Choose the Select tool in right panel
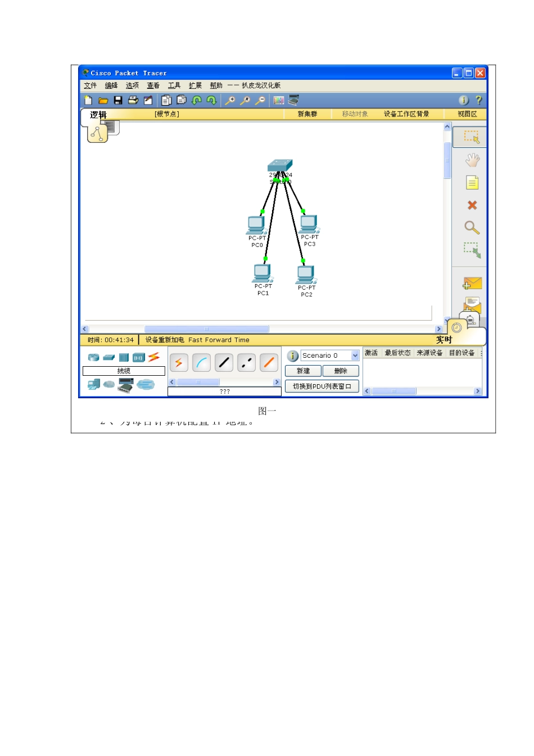The height and width of the screenshot is (756, 534). coord(470,137)
